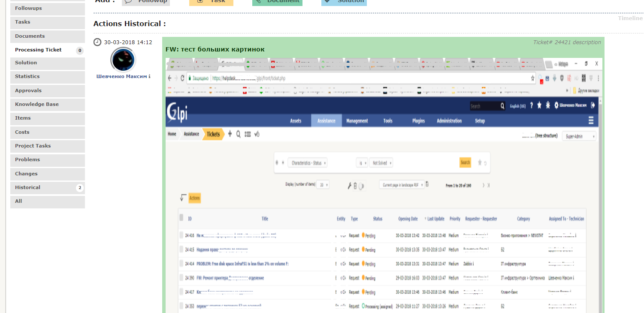Click the help question mark icon
Viewport: 644px width, 313px height.
[531, 105]
